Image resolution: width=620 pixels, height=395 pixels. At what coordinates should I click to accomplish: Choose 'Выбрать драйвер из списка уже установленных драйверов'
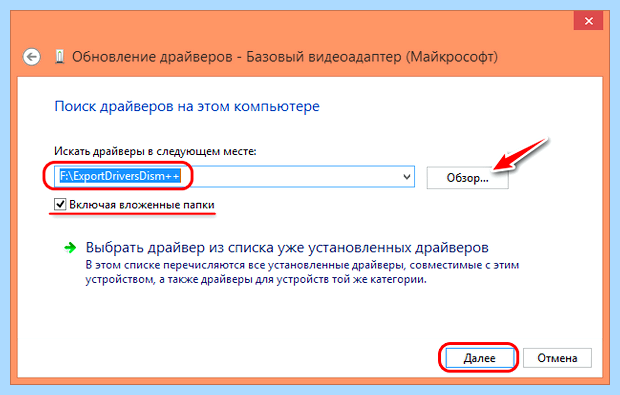point(287,248)
